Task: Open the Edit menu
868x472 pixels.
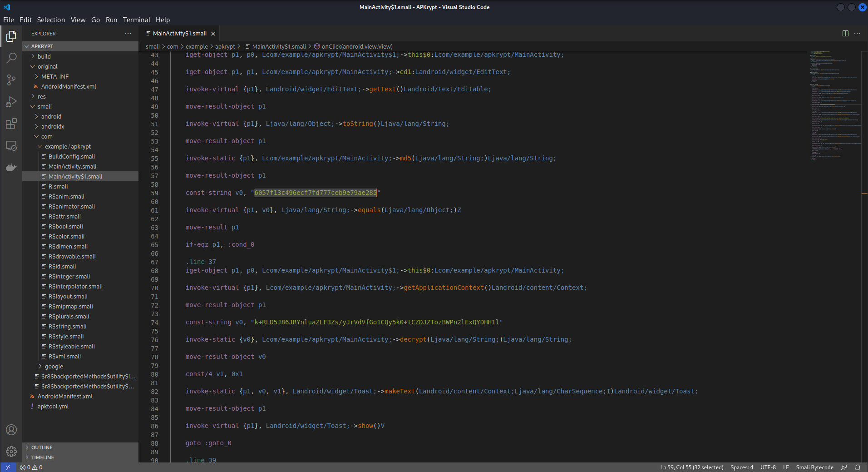Action: [x=25, y=20]
